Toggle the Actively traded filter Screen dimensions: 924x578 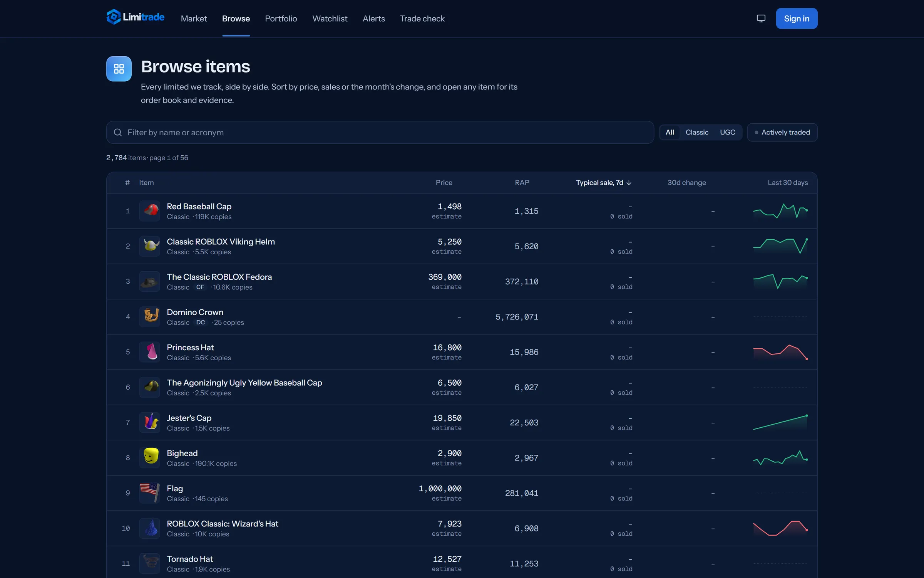[x=782, y=133]
